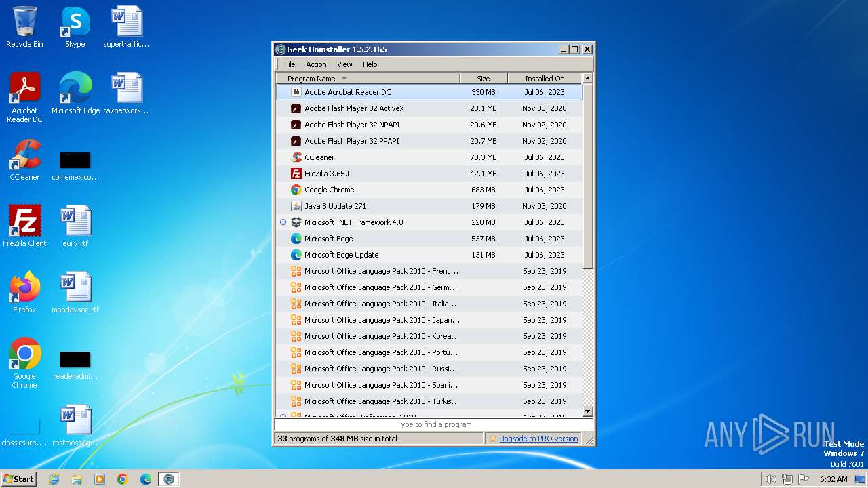The width and height of the screenshot is (868, 488).
Task: Click the CCleaner desktop shortcut
Action: click(24, 160)
